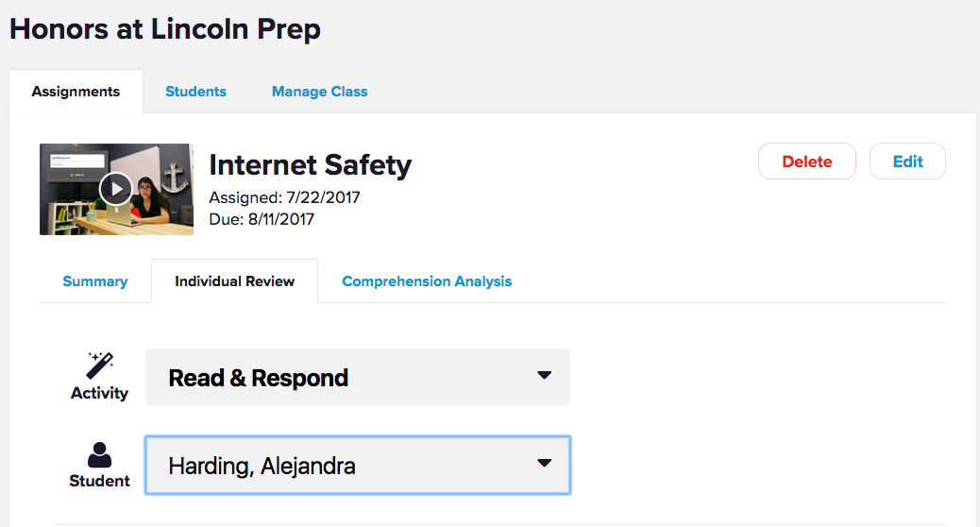
Task: Click the magic wand Activity icon
Action: [100, 364]
